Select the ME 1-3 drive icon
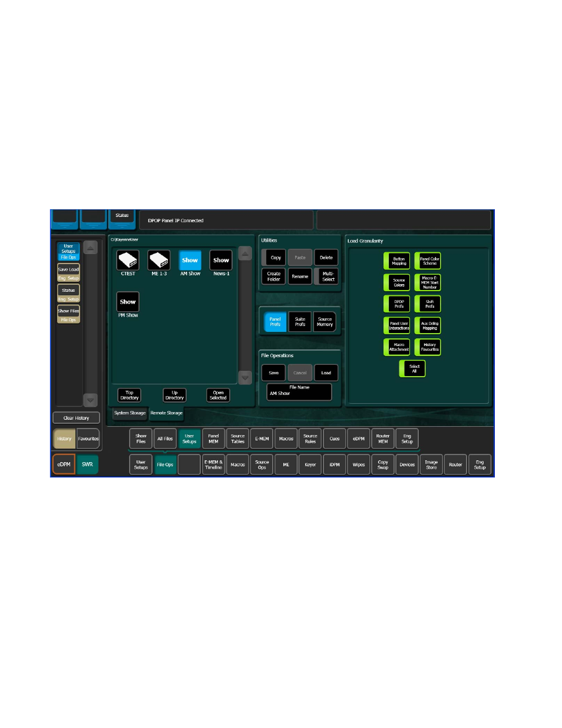The image size is (562, 728). (159, 260)
